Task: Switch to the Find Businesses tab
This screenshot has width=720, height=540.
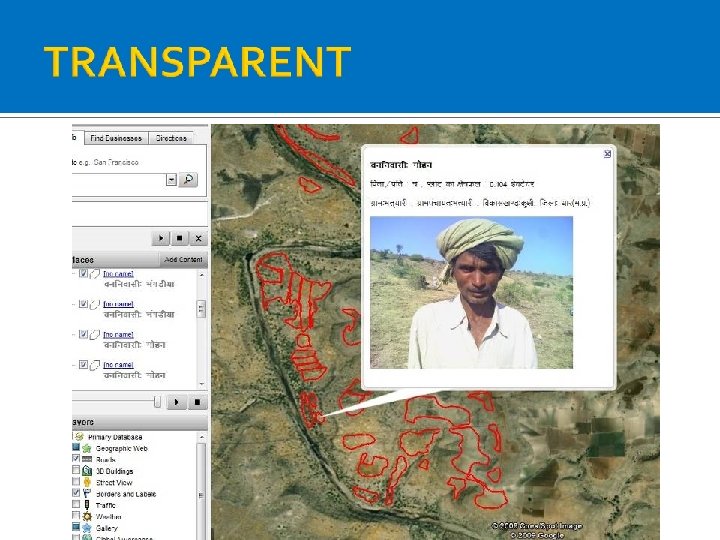Action: coord(116,138)
